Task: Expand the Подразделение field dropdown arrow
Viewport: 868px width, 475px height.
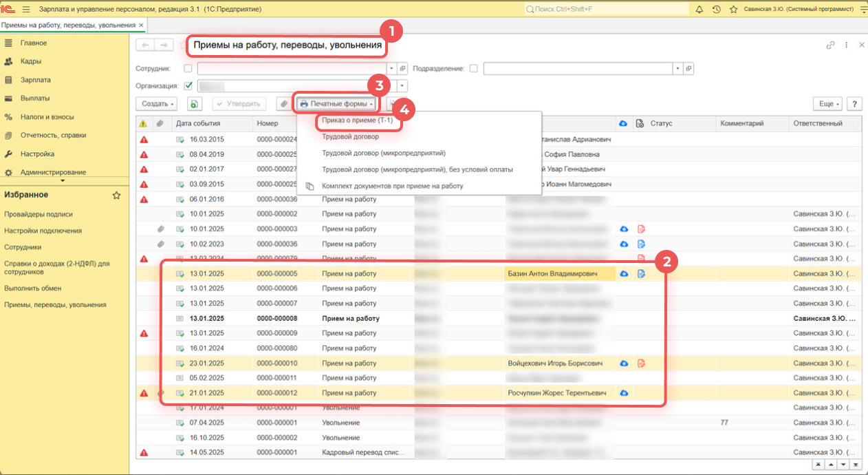Action: 677,69
